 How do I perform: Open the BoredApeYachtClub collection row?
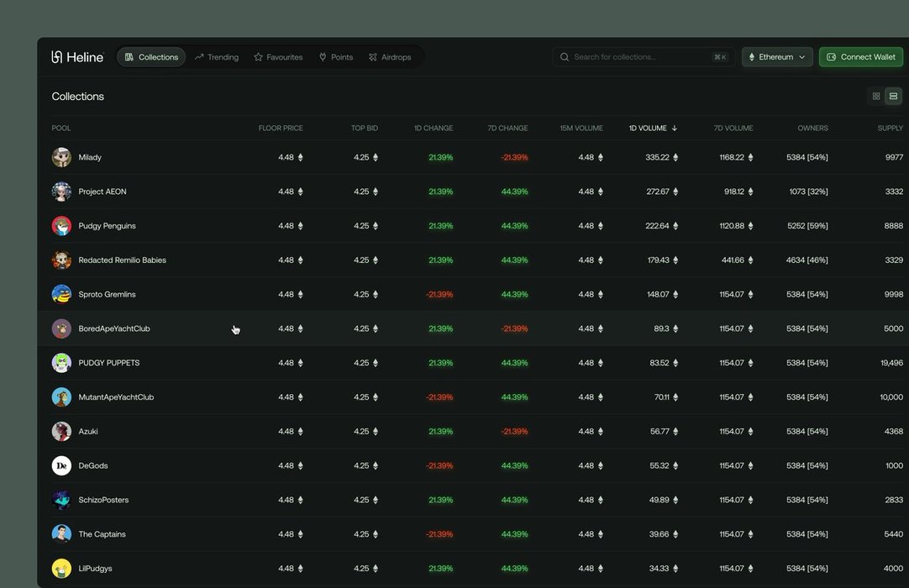click(114, 328)
